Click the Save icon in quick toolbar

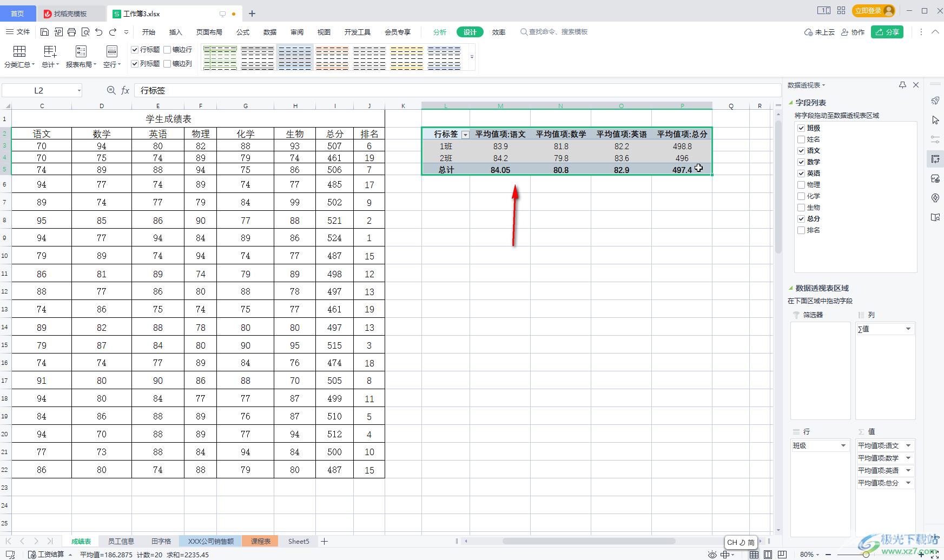pyautogui.click(x=45, y=32)
